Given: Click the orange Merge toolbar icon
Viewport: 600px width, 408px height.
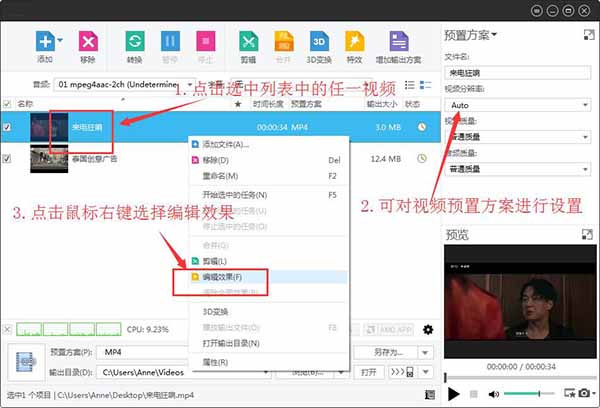Looking at the screenshot, I should point(284,41).
